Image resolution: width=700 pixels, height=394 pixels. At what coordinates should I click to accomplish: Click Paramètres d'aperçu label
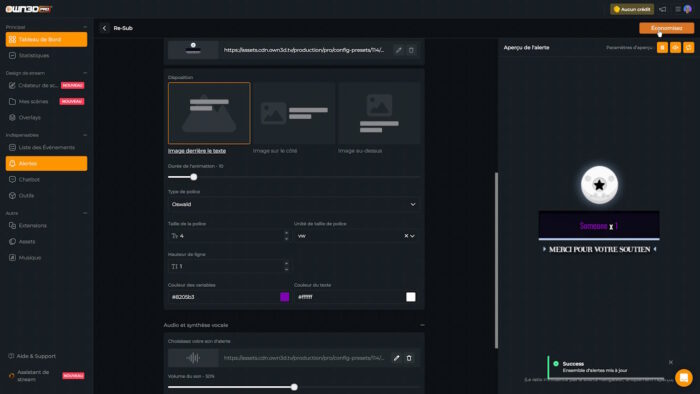pyautogui.click(x=629, y=47)
